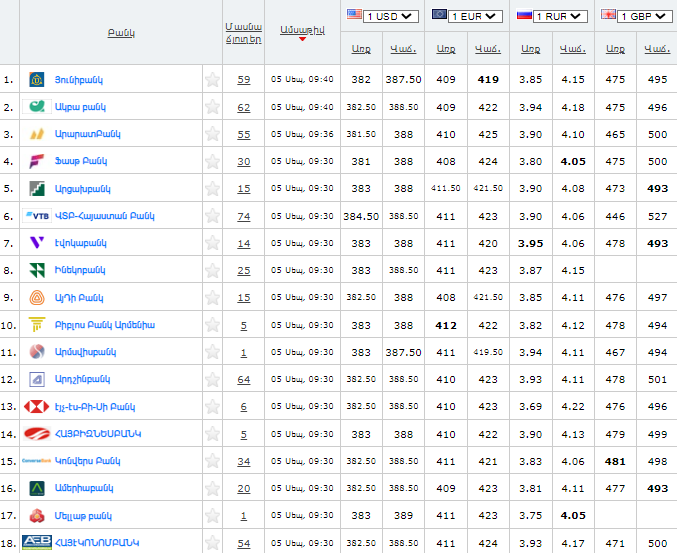Click the Converse Bank logo in row 15
Viewport: 677px width, 553px height.
click(37, 461)
